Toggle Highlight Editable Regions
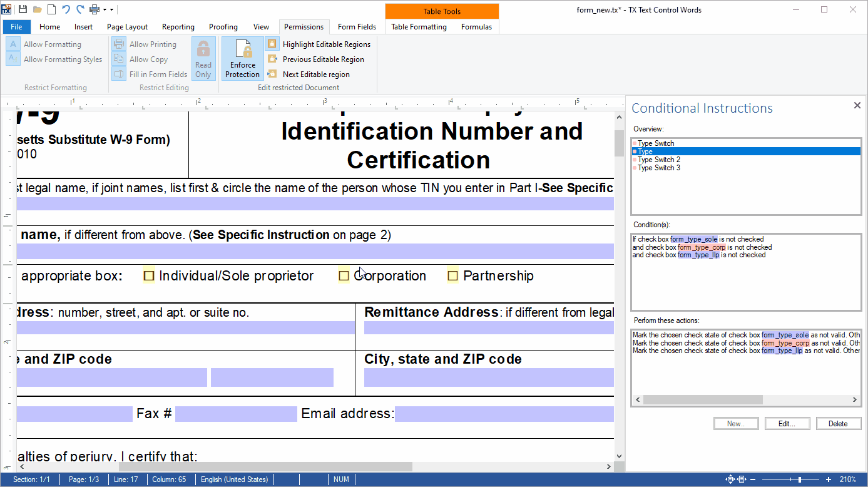 319,44
